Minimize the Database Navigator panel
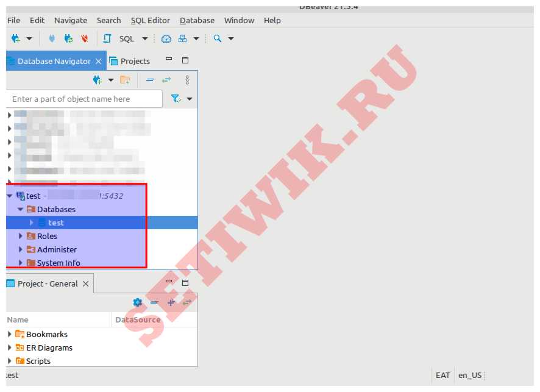 (x=169, y=59)
